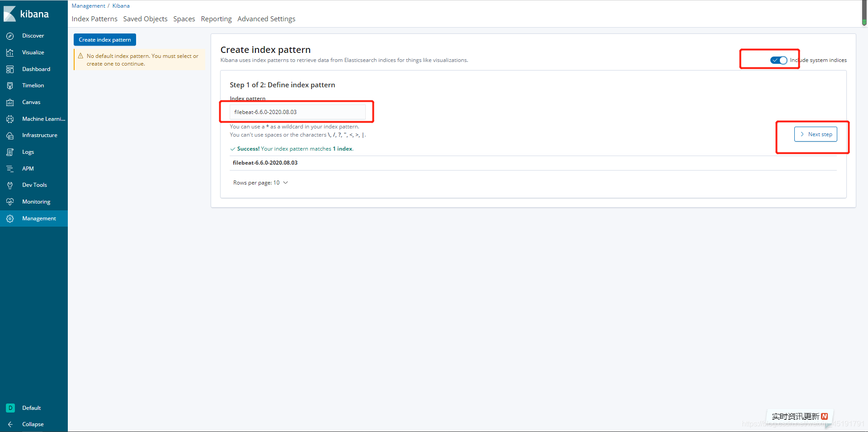Open APM via its lines icon
The image size is (868, 432).
[10, 169]
